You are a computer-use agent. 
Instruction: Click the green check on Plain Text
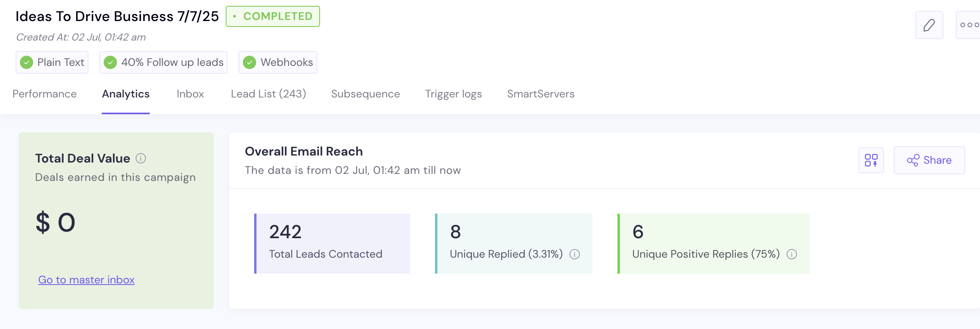click(x=27, y=62)
